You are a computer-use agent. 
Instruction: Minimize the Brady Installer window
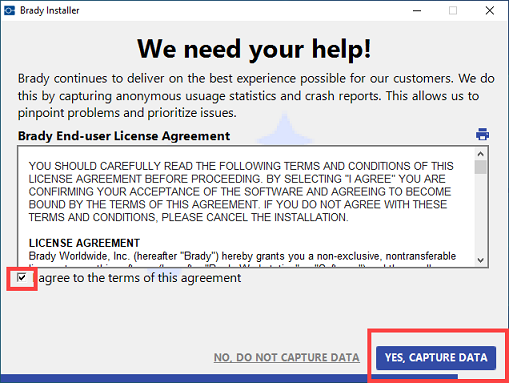[x=417, y=11]
